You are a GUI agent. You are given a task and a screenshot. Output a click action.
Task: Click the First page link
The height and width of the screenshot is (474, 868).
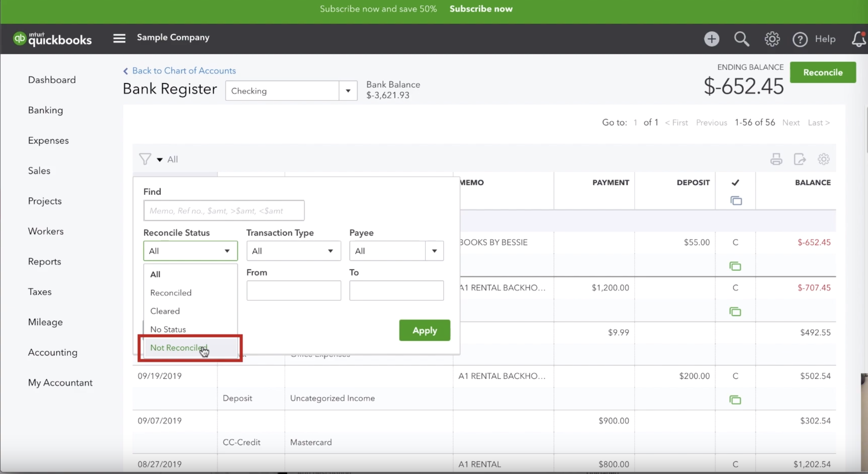676,123
